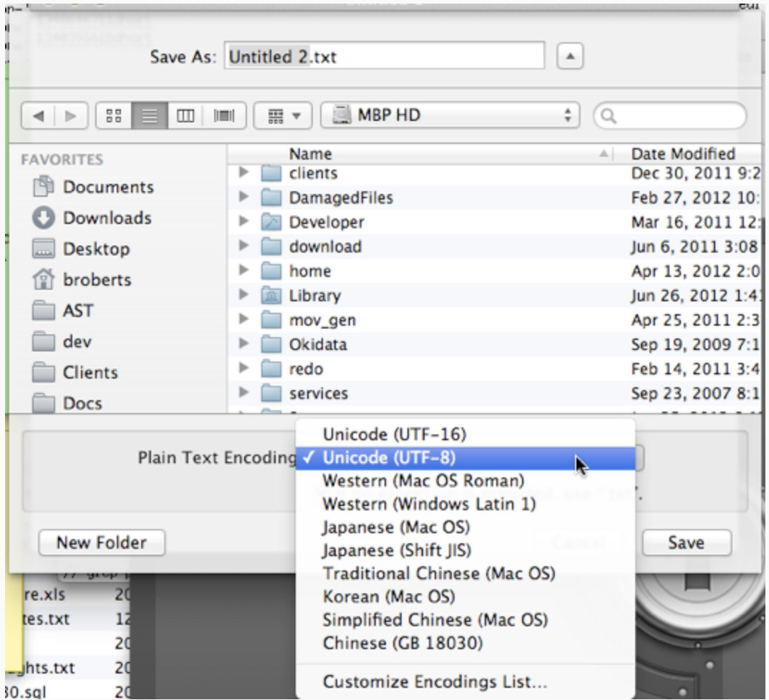Open the MBP HD location popup
Viewport: 769px width, 700px height.
[x=449, y=116]
